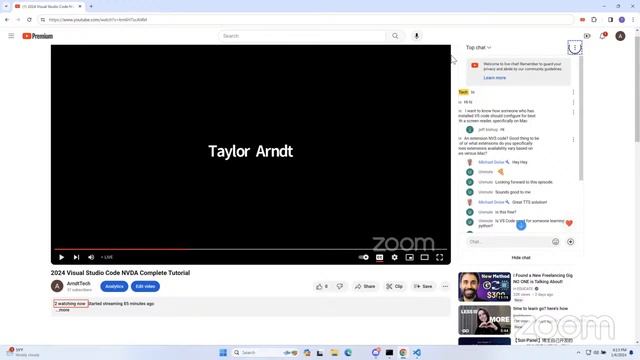Reload the page in browser toolbar
640x360 pixels.
(29, 20)
